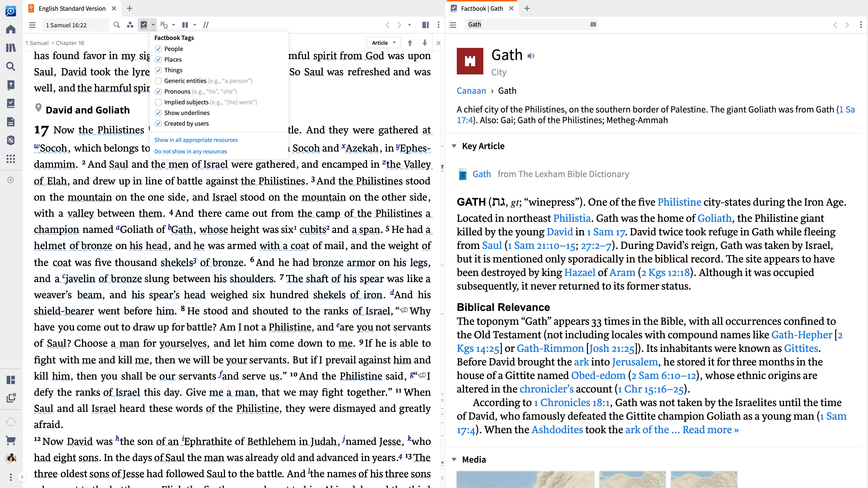The image size is (868, 488).
Task: Go to previous article with up arrow
Action: tap(410, 43)
